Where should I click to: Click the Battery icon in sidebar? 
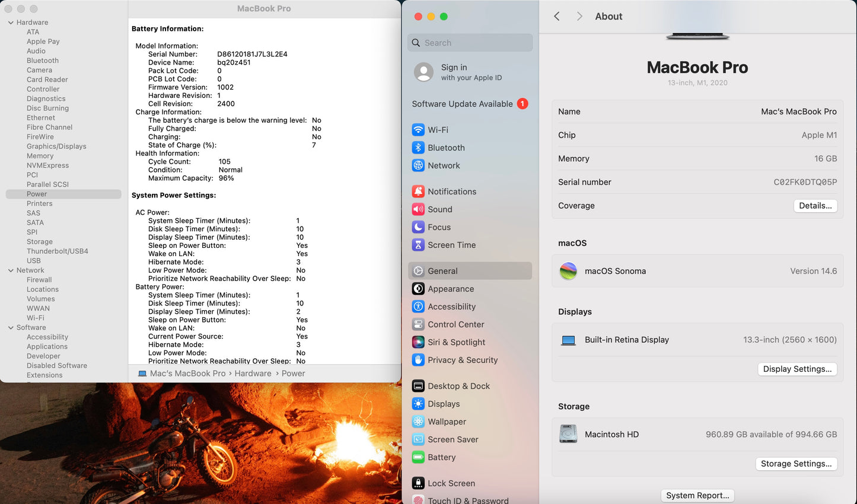pos(418,457)
